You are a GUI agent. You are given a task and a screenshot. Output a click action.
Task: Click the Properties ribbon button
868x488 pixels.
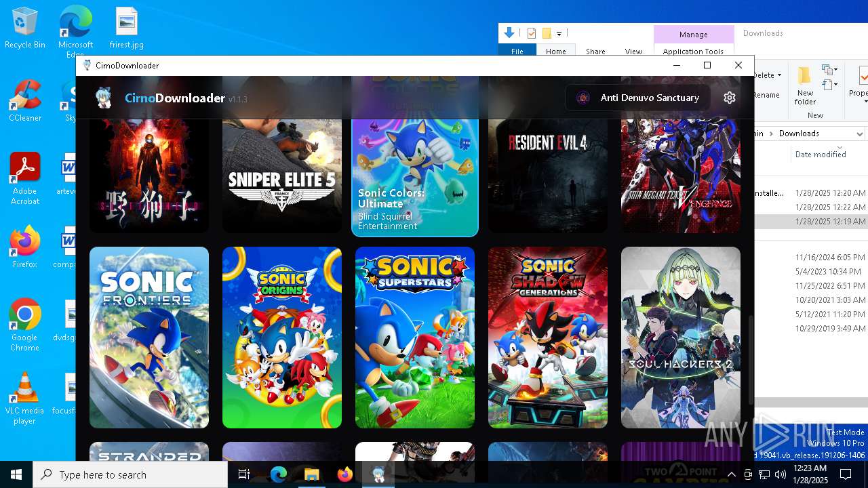859,85
